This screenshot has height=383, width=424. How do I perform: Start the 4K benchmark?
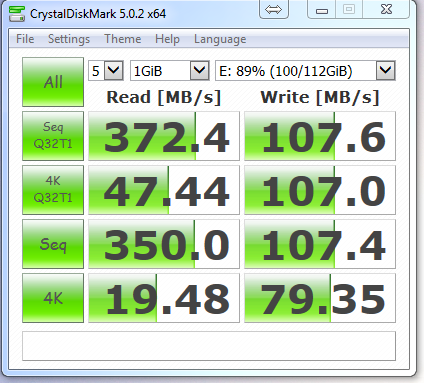tap(53, 298)
